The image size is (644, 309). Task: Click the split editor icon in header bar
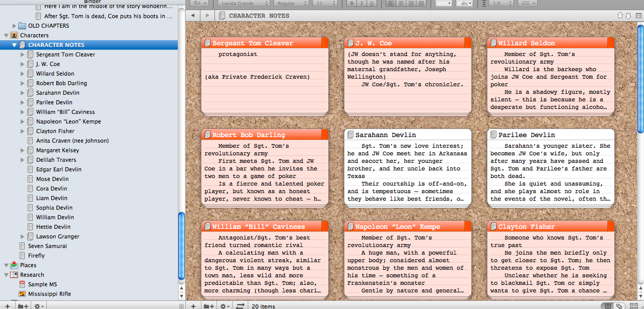[638, 16]
